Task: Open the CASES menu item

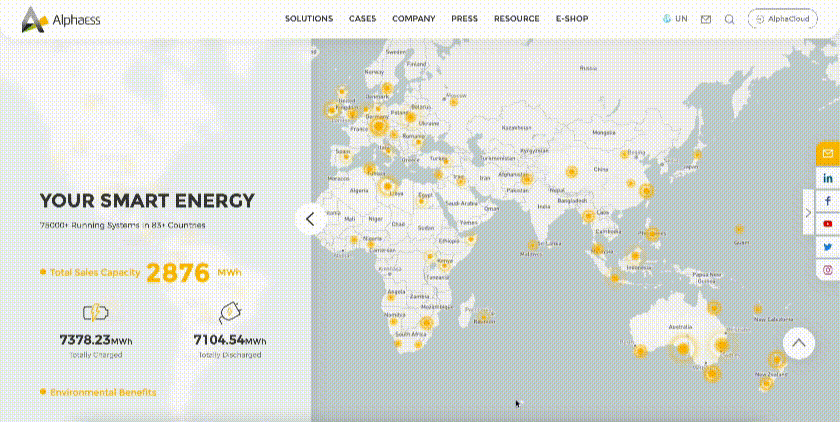Action: coord(362,19)
